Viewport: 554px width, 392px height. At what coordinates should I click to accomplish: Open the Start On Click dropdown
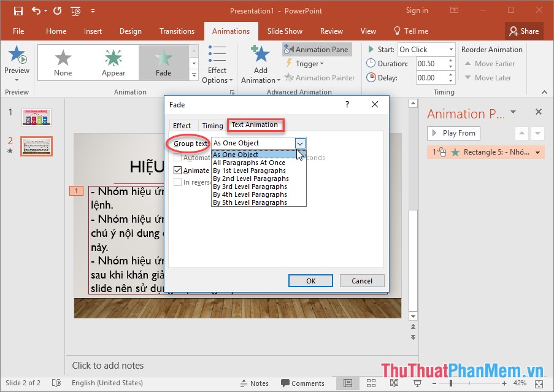(452, 49)
